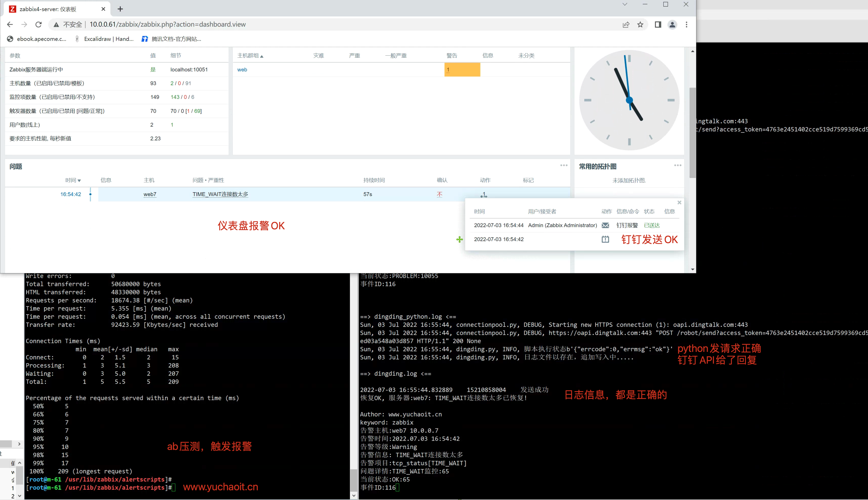Open the TIME_WAIT problem link
The image size is (868, 500).
[220, 194]
